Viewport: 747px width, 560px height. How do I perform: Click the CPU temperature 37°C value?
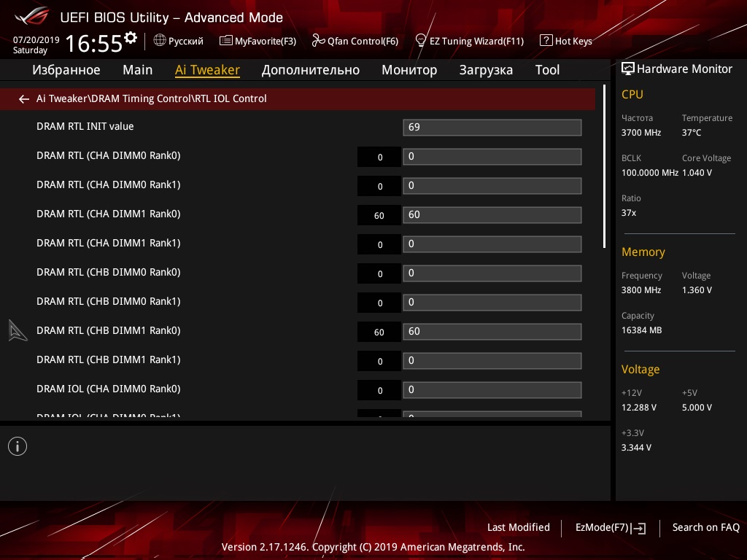pos(692,133)
